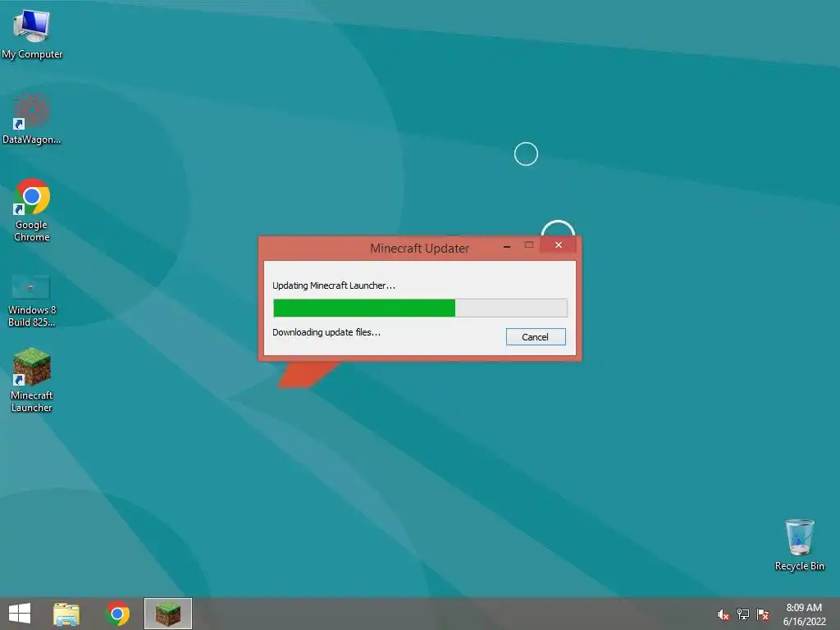Open the Recycle Bin icon
This screenshot has height=630, width=840.
(799, 545)
